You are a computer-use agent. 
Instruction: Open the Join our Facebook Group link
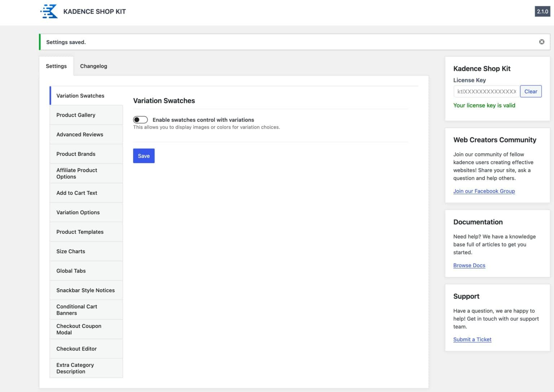[484, 191]
